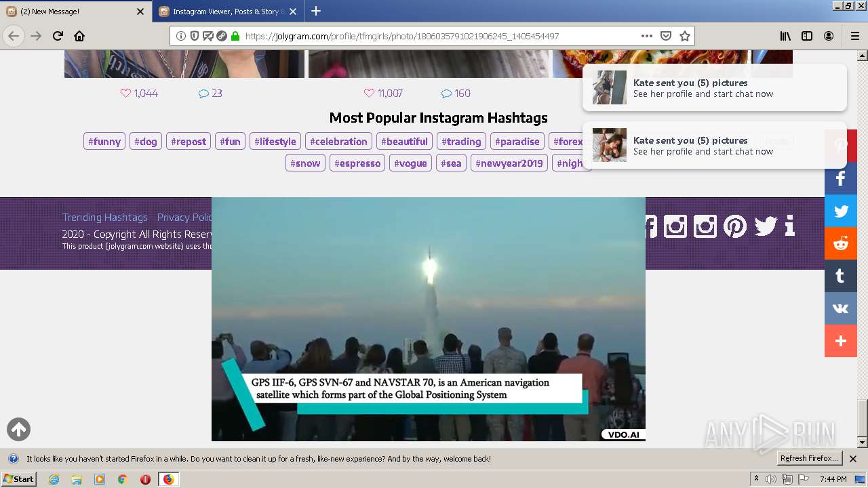This screenshot has width=868, height=488.
Task: Open second Kate sent pictures notification
Action: pyautogui.click(x=715, y=145)
